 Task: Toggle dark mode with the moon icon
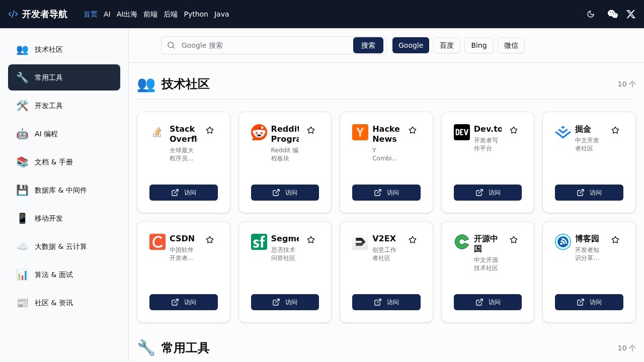point(591,14)
